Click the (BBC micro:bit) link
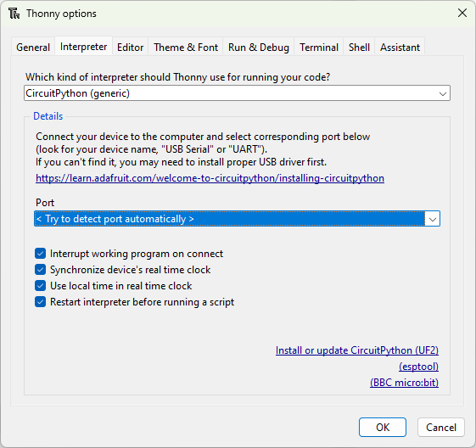Viewport: 476px width, 448px height. click(x=404, y=383)
